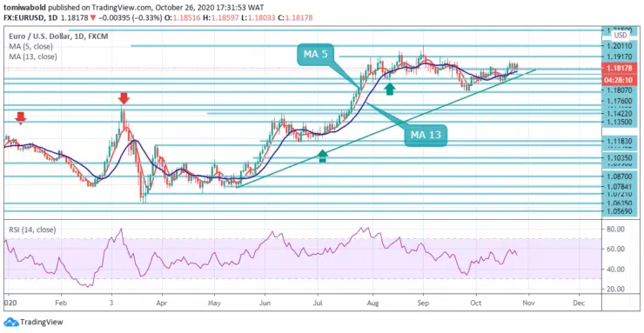The width and height of the screenshot is (644, 333).
Task: Click the 1.20110 price level label
Action: (621, 47)
